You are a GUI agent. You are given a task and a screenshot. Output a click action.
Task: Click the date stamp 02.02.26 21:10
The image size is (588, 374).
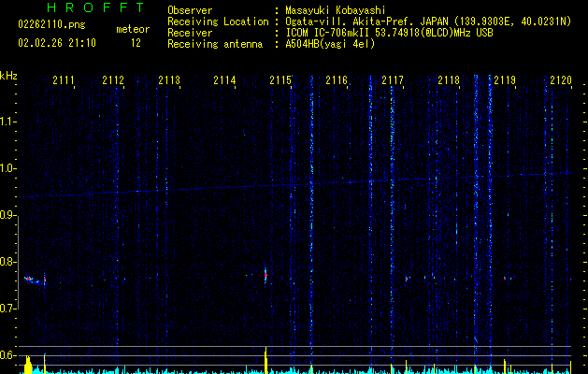[x=57, y=43]
